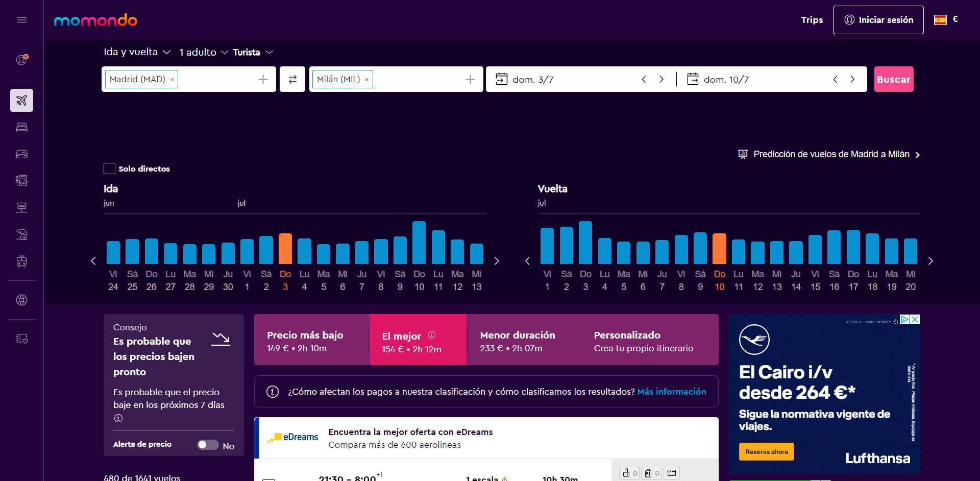Viewport: 980px width, 481px height.
Task: Click Reserva ahora in Lufthansa ad
Action: 766,452
